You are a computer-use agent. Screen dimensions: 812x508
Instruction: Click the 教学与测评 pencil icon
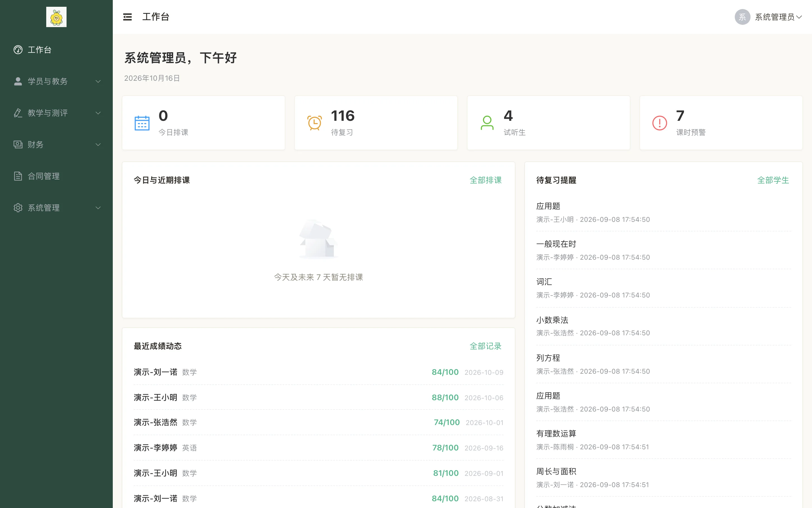pos(18,113)
